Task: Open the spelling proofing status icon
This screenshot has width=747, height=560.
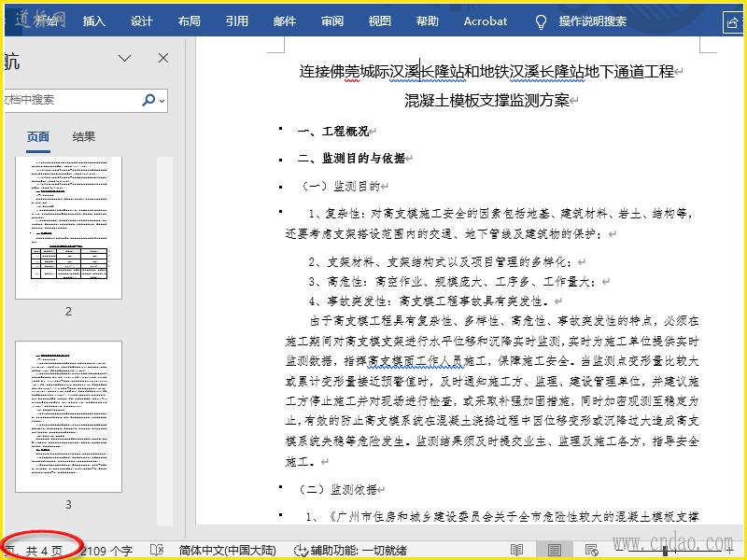Action: tap(157, 551)
